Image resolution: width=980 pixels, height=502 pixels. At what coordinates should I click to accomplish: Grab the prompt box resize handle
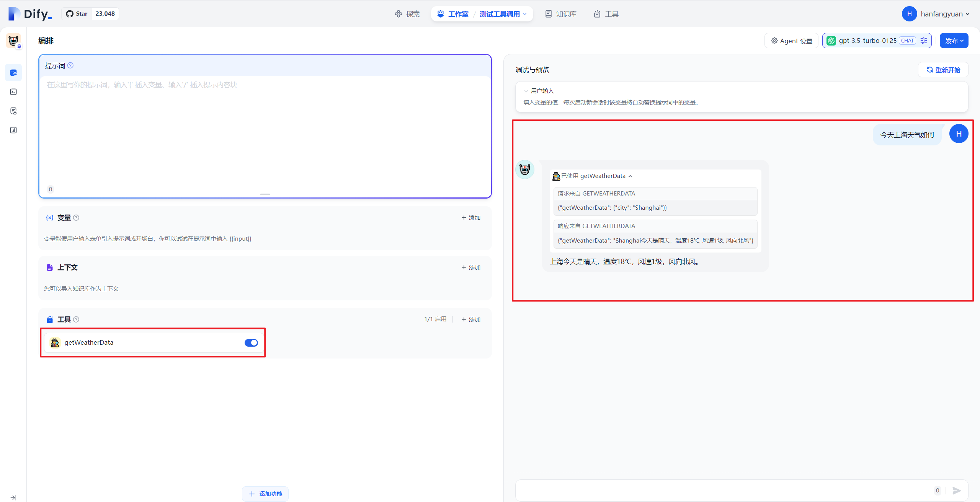point(265,194)
